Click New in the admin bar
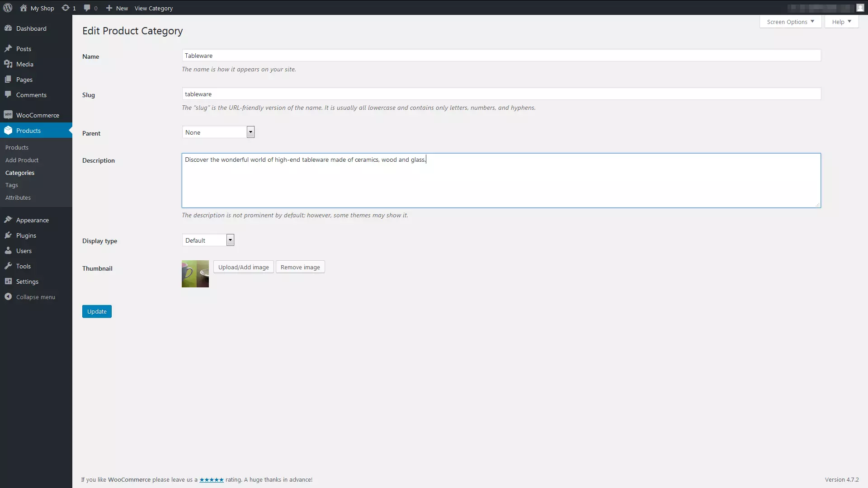The width and height of the screenshot is (868, 488). pyautogui.click(x=122, y=8)
